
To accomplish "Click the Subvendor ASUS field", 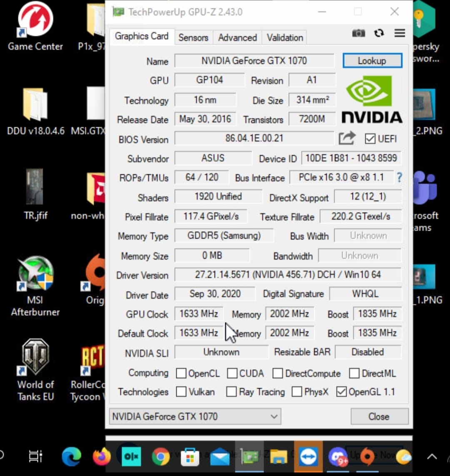I will pos(213,158).
